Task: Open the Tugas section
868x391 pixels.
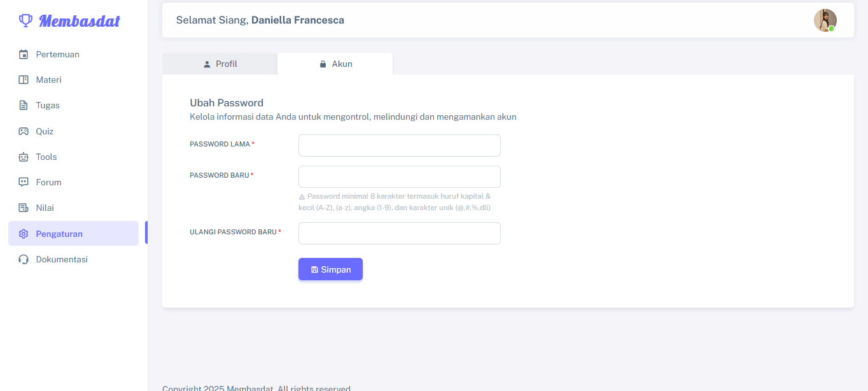Action: pos(73,105)
